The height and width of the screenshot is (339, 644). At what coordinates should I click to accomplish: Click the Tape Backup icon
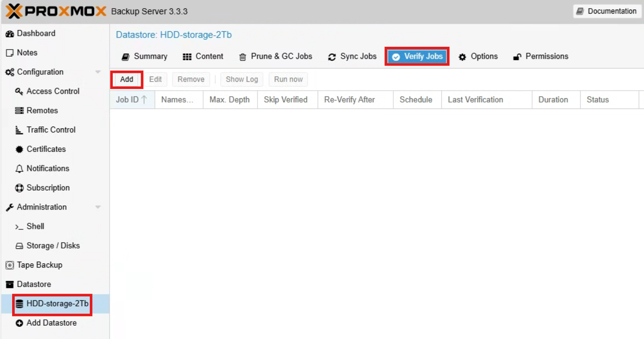click(x=10, y=265)
